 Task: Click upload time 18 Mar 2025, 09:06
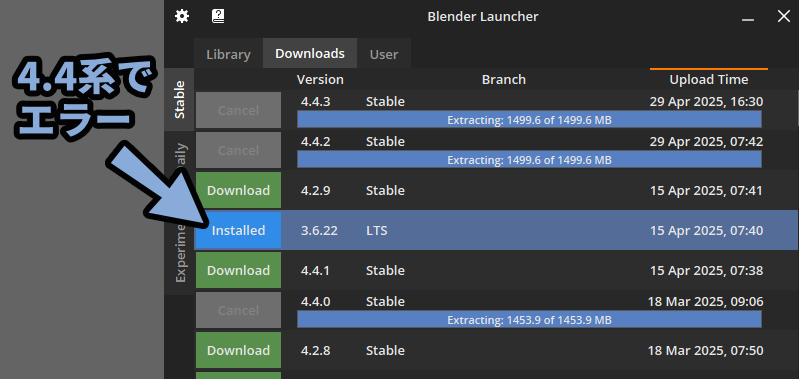click(706, 302)
